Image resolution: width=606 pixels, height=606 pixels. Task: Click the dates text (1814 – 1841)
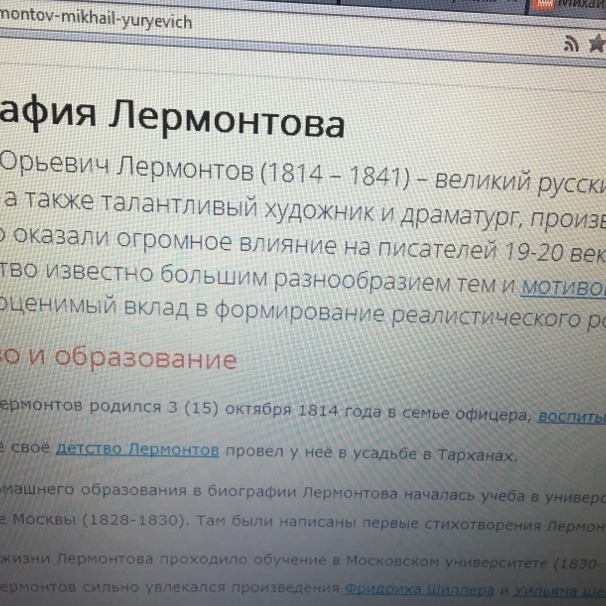point(335,173)
